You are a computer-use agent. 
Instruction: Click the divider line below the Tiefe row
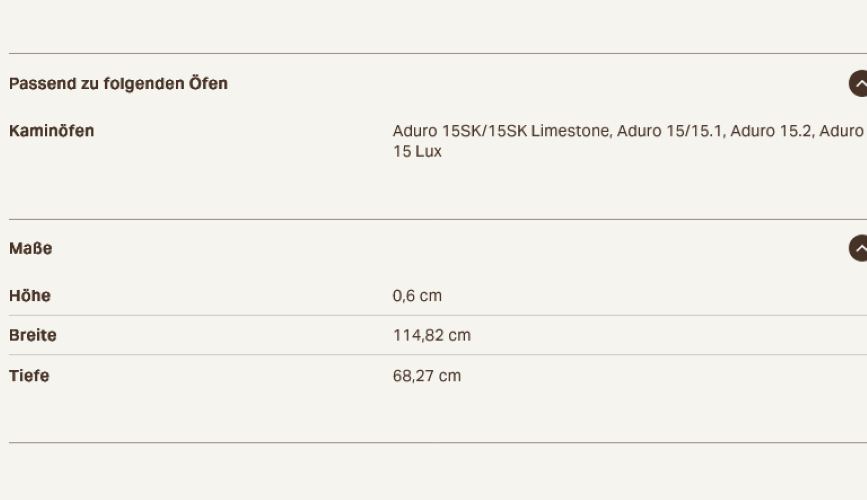(x=438, y=442)
